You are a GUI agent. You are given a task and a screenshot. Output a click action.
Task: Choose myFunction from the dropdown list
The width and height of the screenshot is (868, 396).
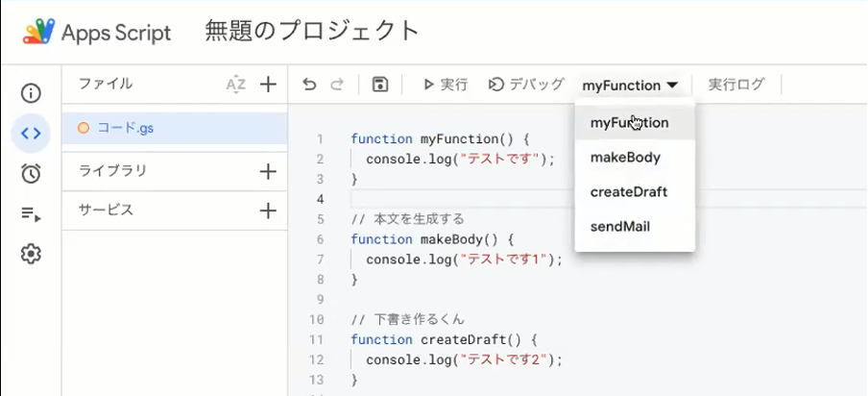point(635,122)
